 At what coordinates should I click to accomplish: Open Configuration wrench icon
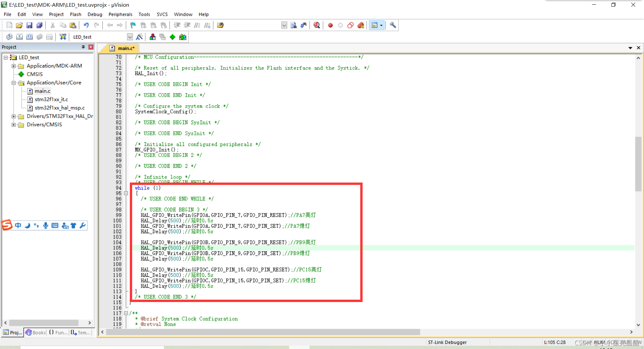[393, 25]
